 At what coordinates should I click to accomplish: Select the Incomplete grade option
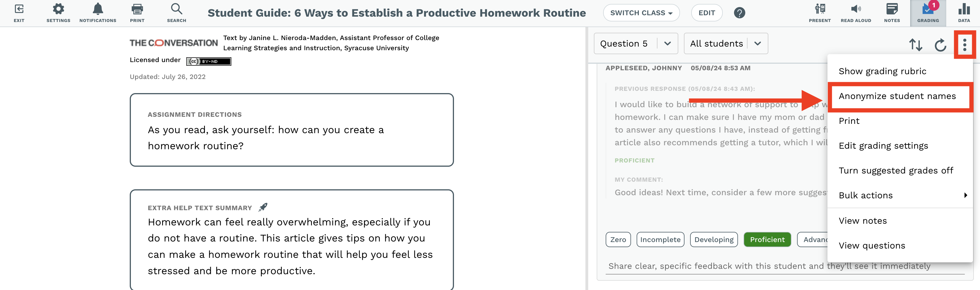pyautogui.click(x=660, y=240)
